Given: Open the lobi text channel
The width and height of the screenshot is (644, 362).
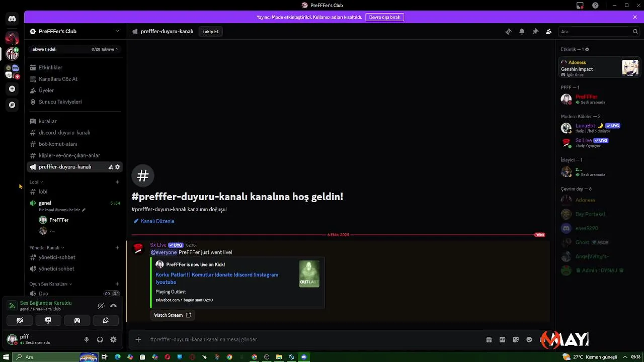Looking at the screenshot, I should coord(75,192).
